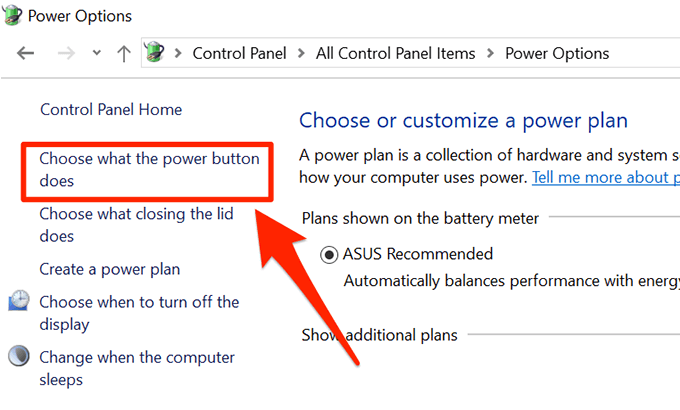The height and width of the screenshot is (410, 680).
Task: Click the display icon beside turn off display
Action: (19, 302)
